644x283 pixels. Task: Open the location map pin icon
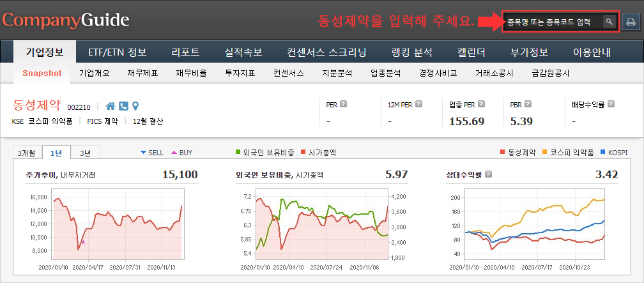(135, 107)
